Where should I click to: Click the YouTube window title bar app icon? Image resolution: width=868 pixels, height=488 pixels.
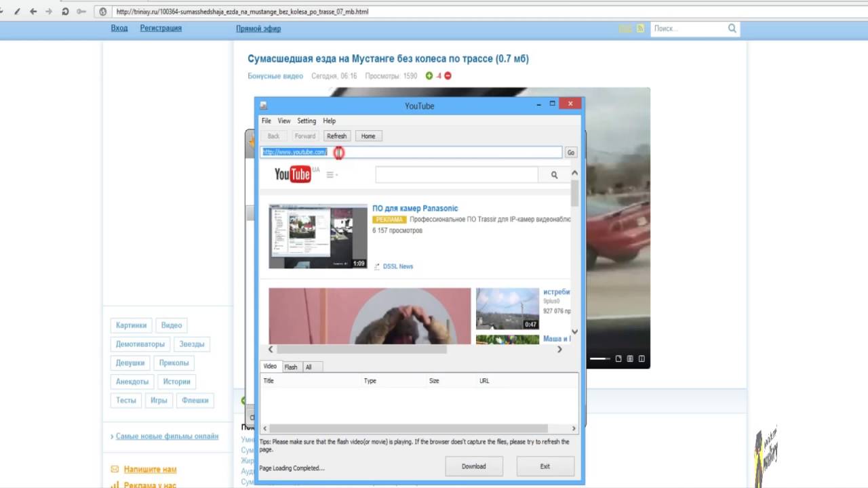pyautogui.click(x=264, y=105)
